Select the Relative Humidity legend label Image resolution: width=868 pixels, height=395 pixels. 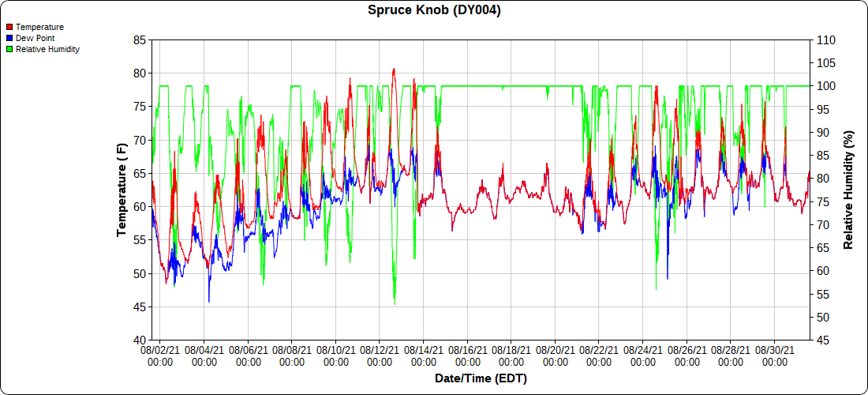click(x=47, y=49)
